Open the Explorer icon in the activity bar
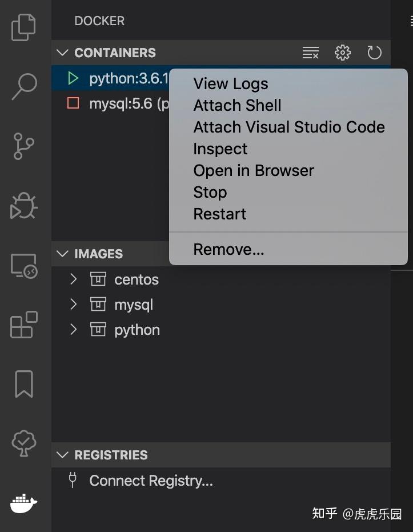This screenshot has width=413, height=532. pyautogui.click(x=23, y=27)
